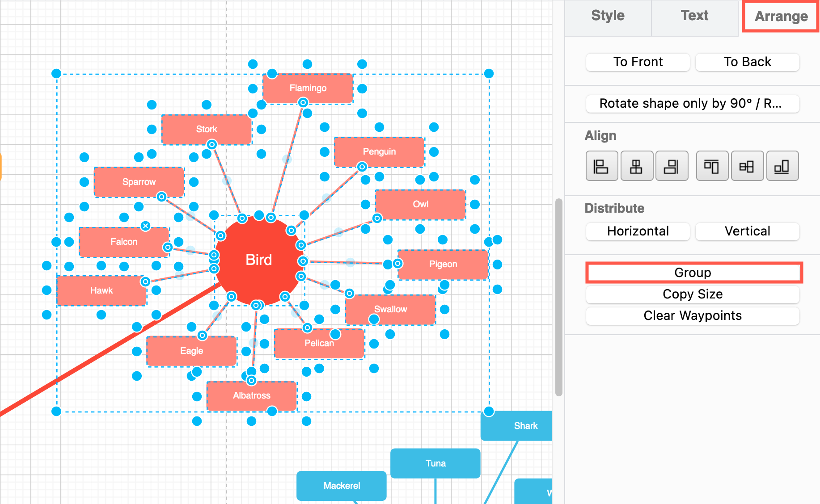Click the align center horizontally icon
Viewport: 820px width, 504px height.
pyautogui.click(x=636, y=166)
